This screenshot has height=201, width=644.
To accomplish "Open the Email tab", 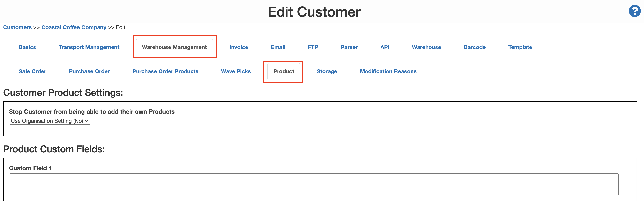I will pos(278,47).
